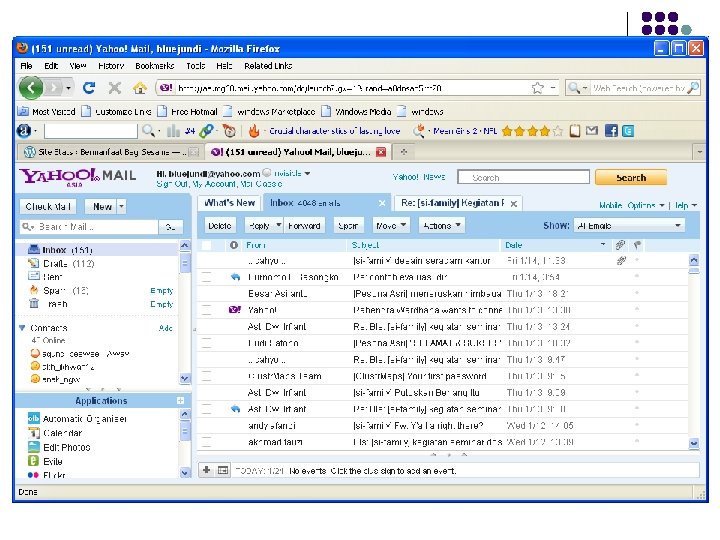Tick the checkbox for the Yahoo! message

207,310
